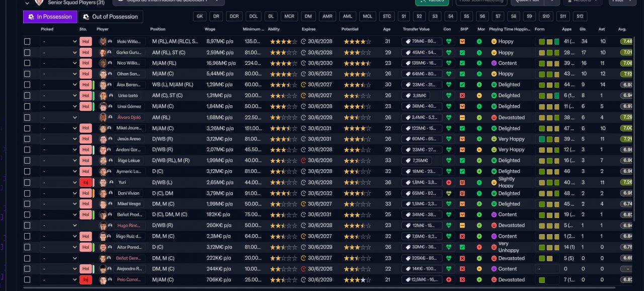Switch to the Out of Possession tab
Screen dimensions: 644x291
[x=110, y=17]
